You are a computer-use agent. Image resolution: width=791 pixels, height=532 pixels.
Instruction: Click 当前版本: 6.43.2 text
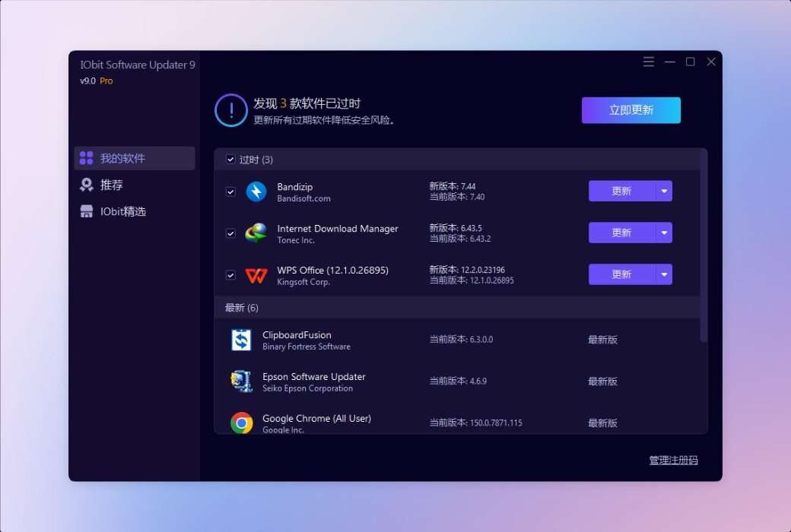click(x=460, y=239)
